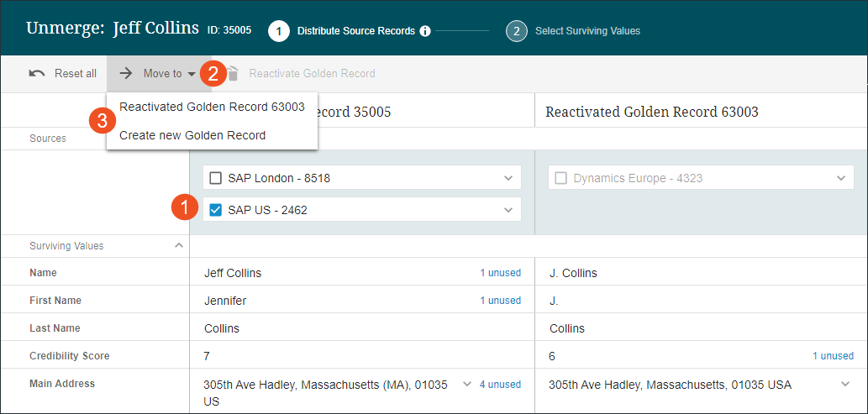Click the trash icon for Reactivate Golden Record
The height and width of the screenshot is (414, 868).
234,74
